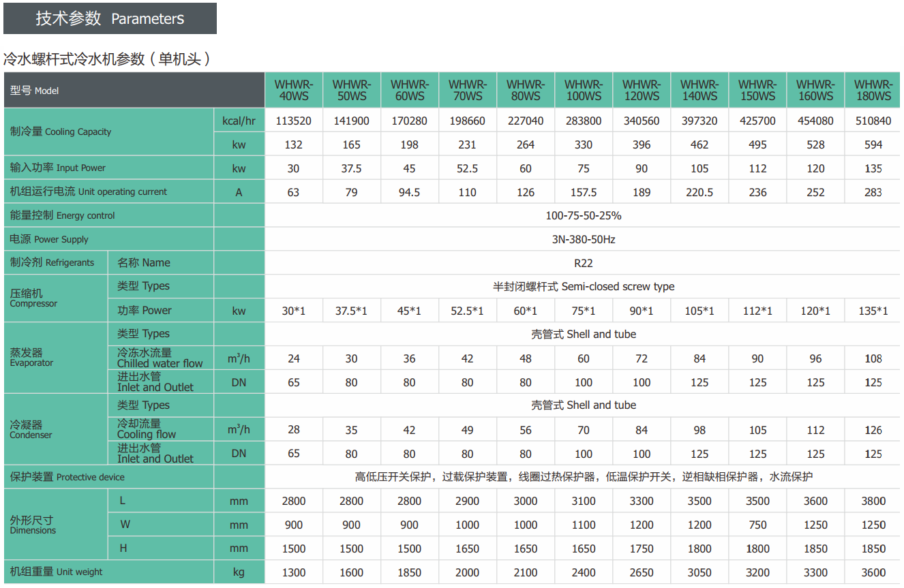This screenshot has height=588, width=904.
Task: Select the WHWR-100WS column header
Action: 583,91
